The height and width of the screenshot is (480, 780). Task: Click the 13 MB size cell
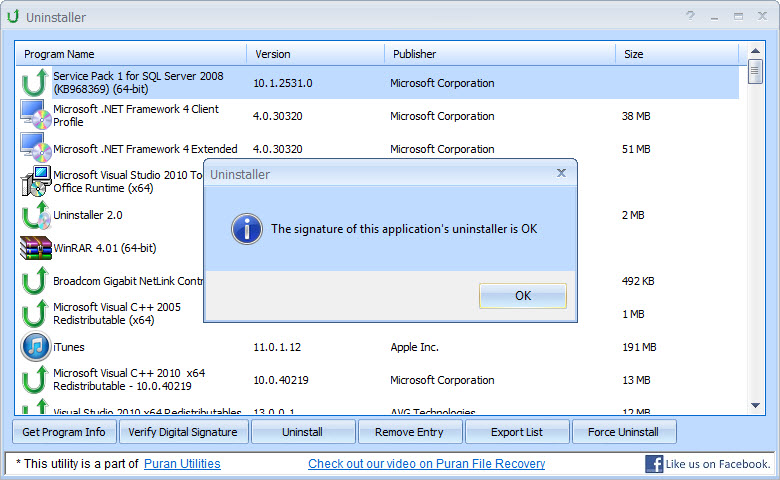point(636,380)
